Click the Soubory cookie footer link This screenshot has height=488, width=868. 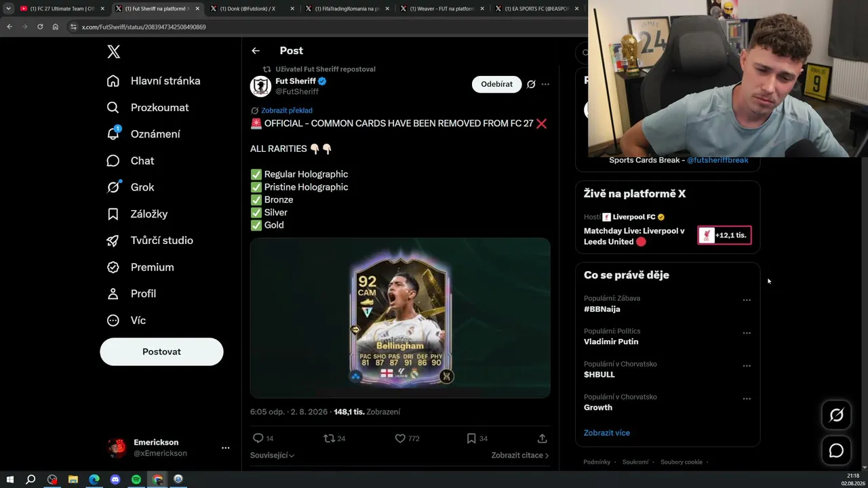tap(682, 462)
